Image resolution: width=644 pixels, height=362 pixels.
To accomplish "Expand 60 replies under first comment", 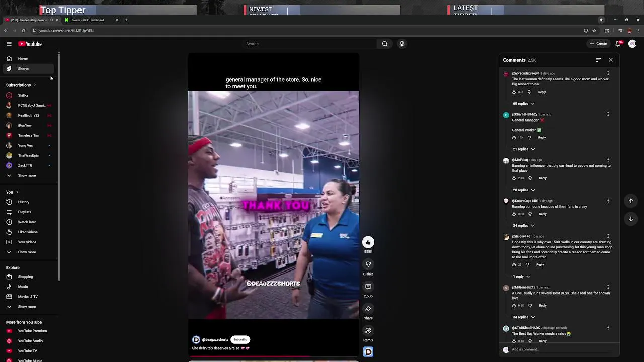I will tap(524, 104).
